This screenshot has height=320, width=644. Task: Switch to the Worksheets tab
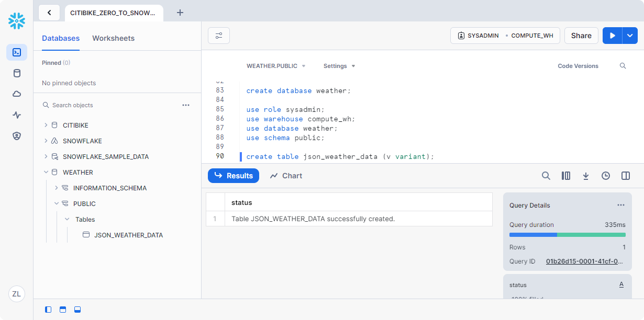coord(113,38)
